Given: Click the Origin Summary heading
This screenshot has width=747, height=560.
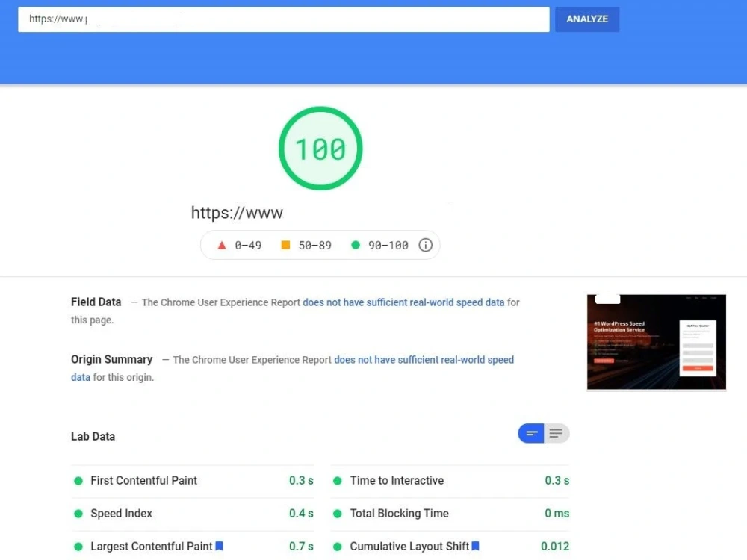Looking at the screenshot, I should [111, 359].
